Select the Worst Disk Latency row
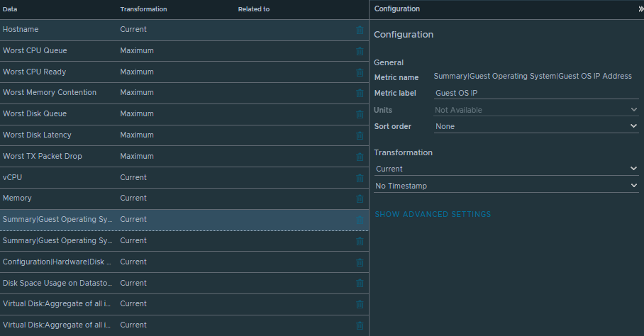644x336 pixels. tap(184, 135)
